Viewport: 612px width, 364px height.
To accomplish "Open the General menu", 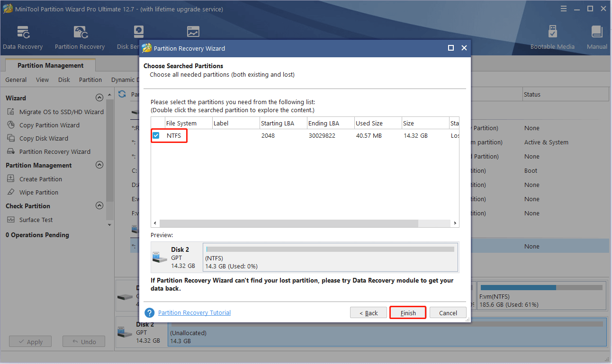I will 16,80.
